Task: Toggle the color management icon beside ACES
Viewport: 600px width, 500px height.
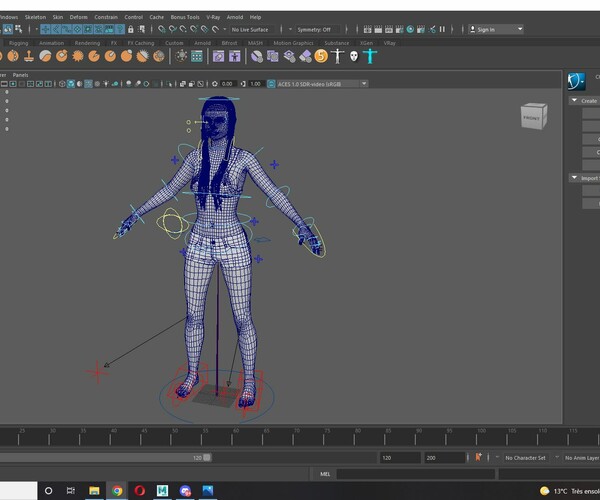Action: [271, 84]
